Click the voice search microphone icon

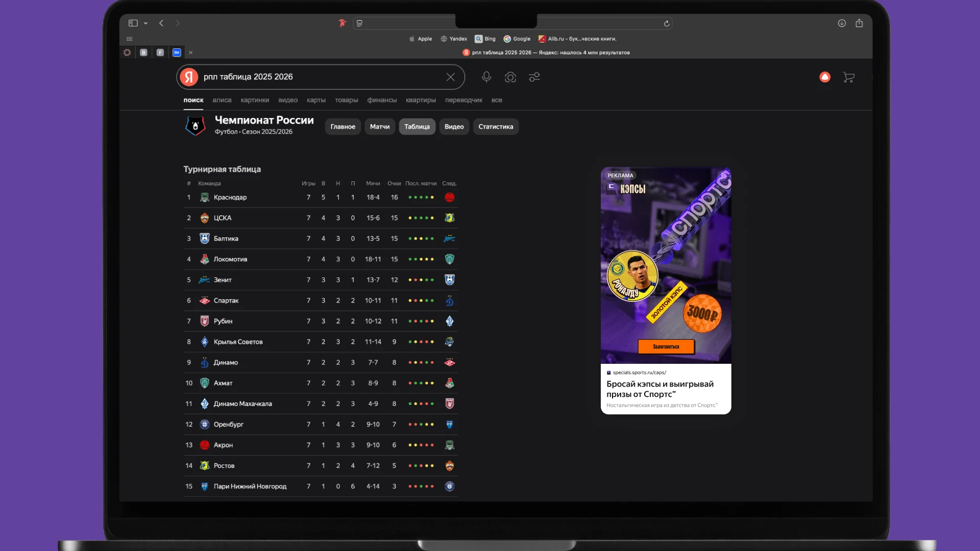pyautogui.click(x=486, y=77)
